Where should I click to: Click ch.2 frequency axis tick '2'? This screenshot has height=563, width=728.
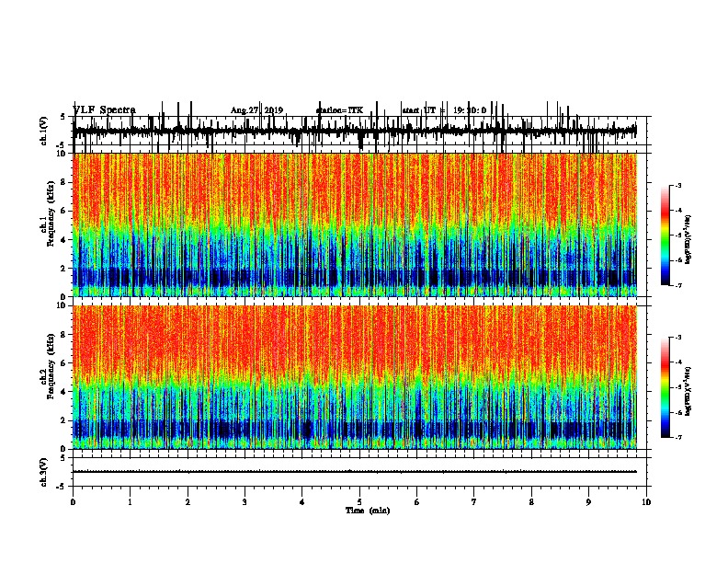coord(64,420)
